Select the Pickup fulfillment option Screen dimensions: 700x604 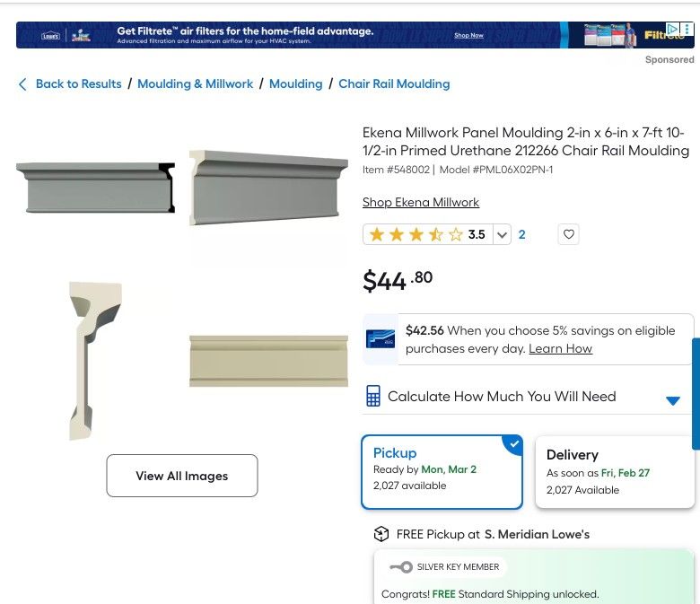click(441, 471)
